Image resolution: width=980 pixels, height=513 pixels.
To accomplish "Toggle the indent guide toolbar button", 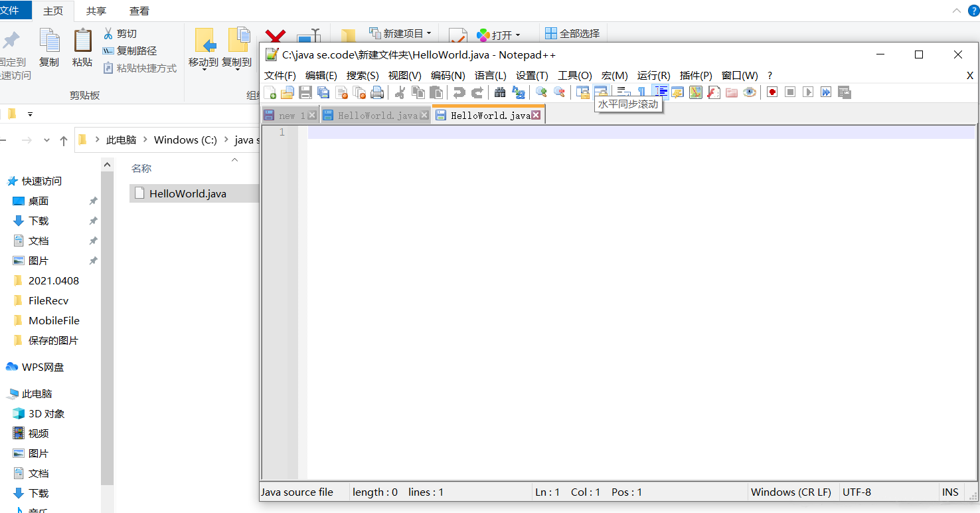I will [660, 92].
